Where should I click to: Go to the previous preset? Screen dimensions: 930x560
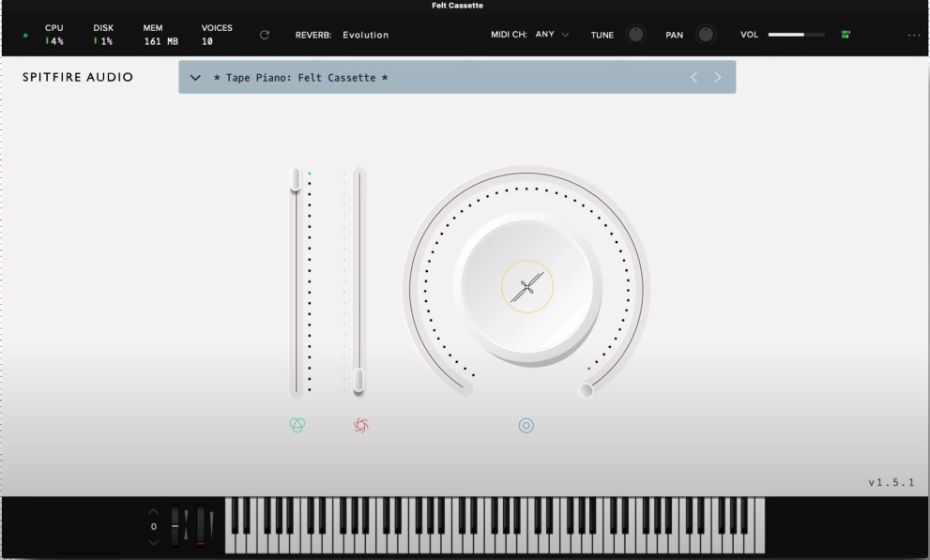(694, 77)
